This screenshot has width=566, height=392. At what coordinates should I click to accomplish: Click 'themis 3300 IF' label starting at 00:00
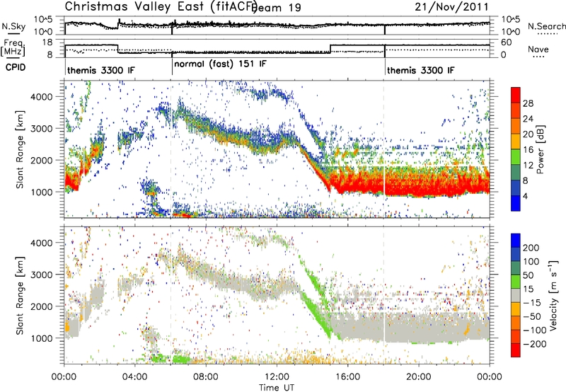pyautogui.click(x=101, y=70)
